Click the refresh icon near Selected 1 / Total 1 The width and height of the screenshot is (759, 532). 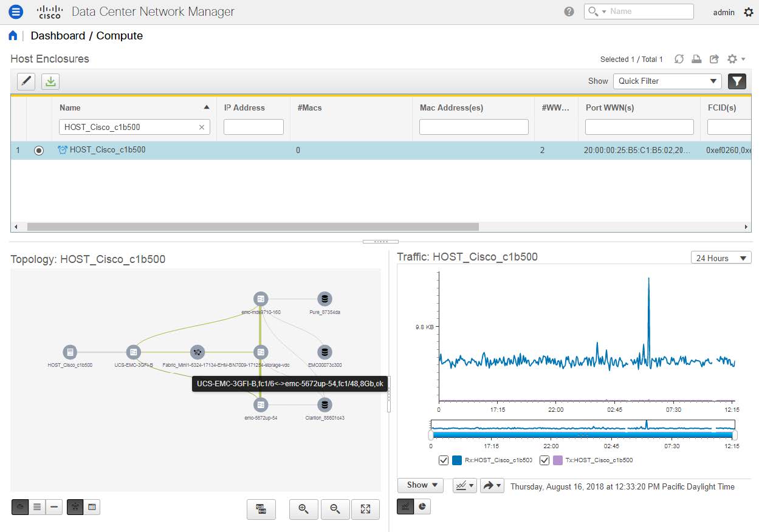(x=679, y=59)
